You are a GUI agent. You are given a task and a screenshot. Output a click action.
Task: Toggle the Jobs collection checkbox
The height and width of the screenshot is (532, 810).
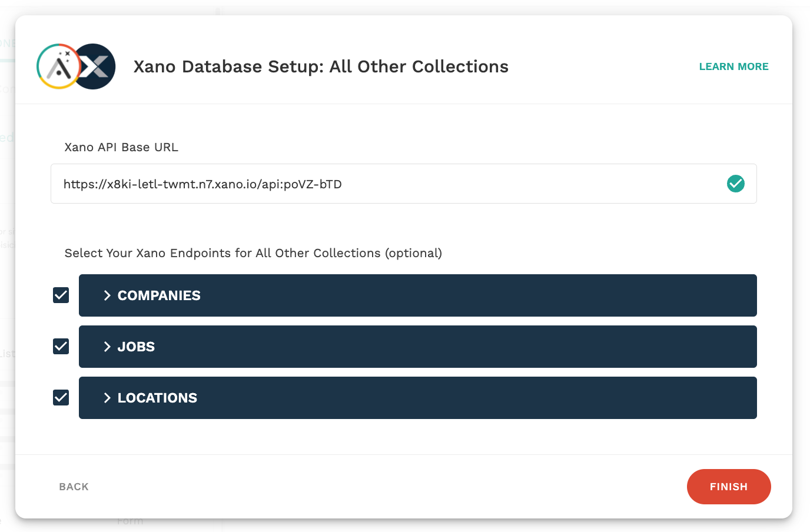point(61,347)
